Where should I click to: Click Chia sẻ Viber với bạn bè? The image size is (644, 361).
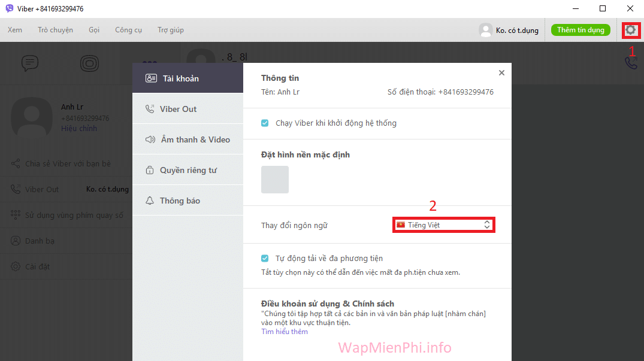[x=68, y=163]
